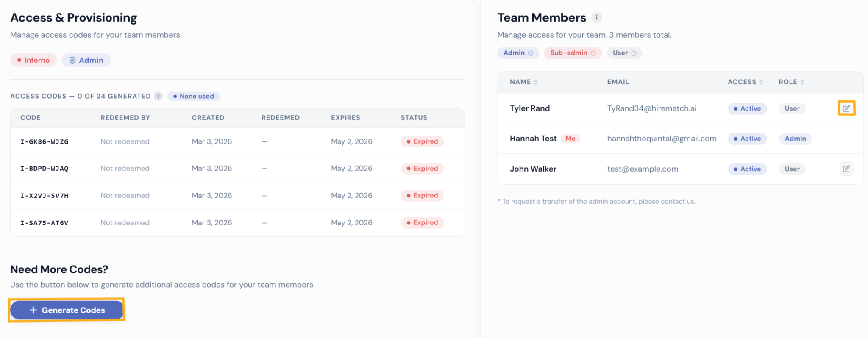
Task: Click the Created column header
Action: tap(208, 118)
